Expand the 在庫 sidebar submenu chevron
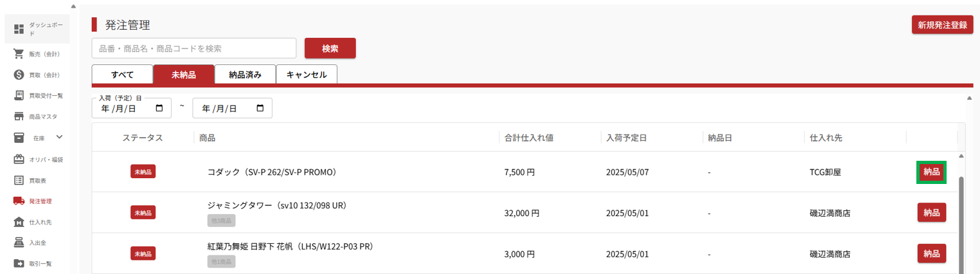 pos(60,137)
